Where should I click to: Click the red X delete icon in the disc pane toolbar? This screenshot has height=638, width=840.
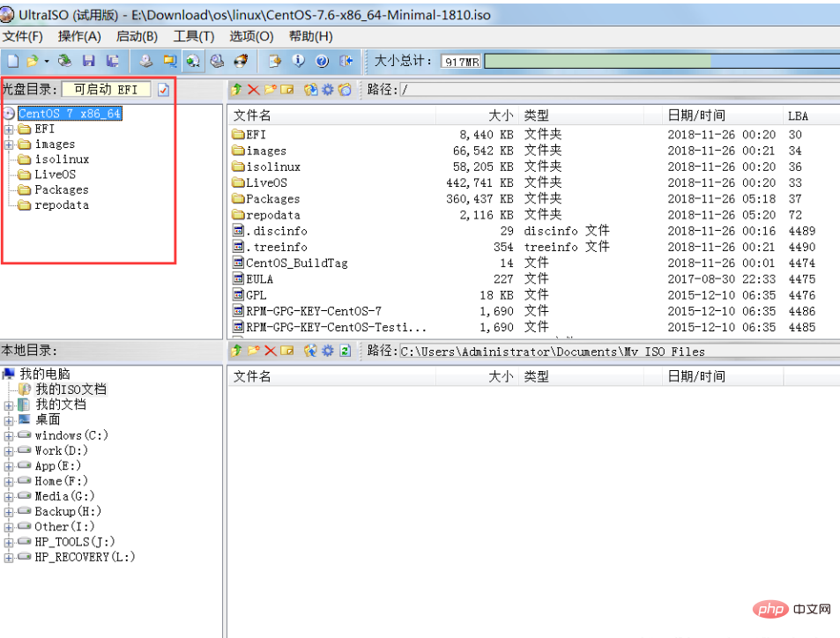253,90
